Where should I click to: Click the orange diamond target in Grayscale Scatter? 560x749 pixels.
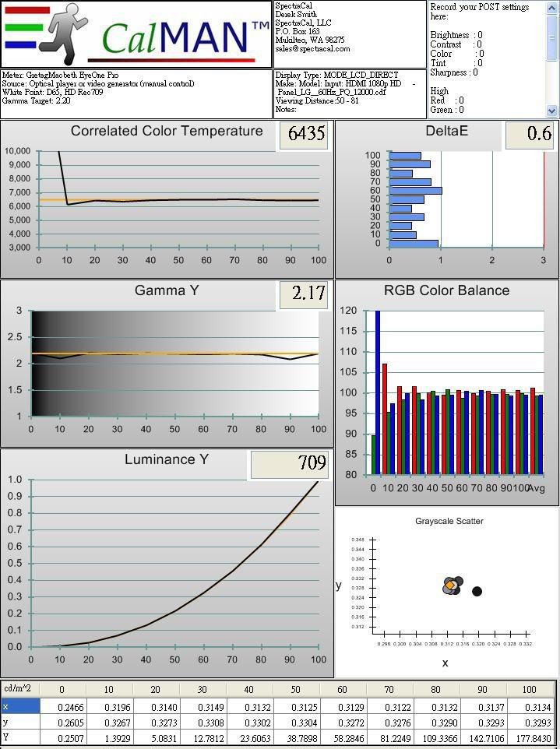449,585
